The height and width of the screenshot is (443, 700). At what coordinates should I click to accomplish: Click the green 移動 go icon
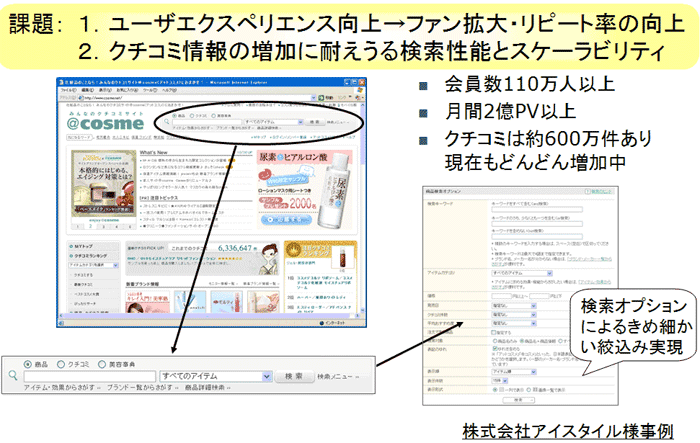click(x=321, y=97)
